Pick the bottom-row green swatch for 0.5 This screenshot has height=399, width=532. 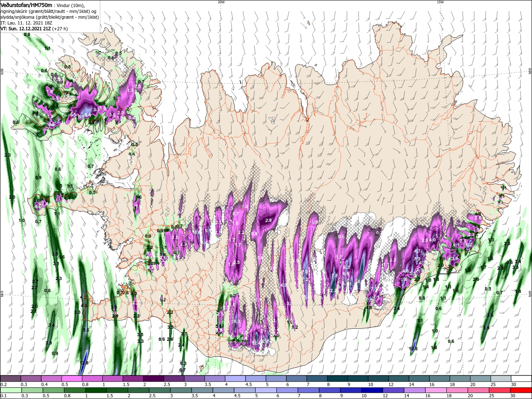53,390
